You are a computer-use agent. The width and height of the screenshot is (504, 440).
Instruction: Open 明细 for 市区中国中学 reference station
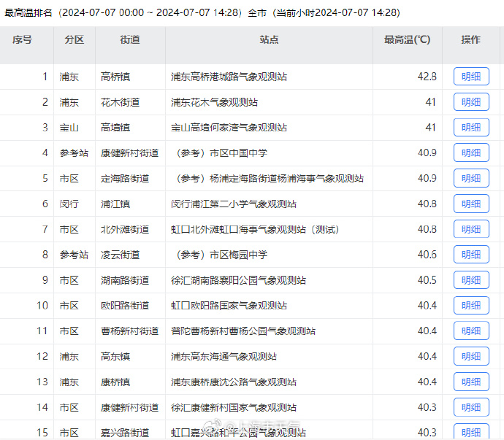pos(471,153)
